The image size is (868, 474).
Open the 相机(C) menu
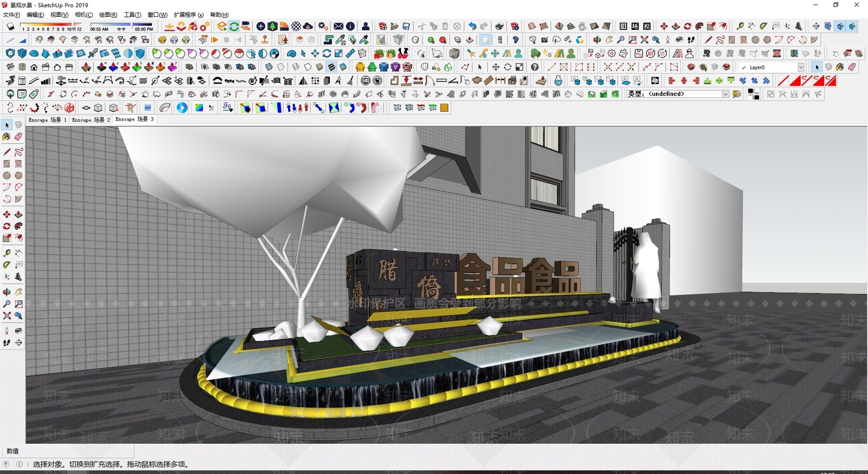84,15
